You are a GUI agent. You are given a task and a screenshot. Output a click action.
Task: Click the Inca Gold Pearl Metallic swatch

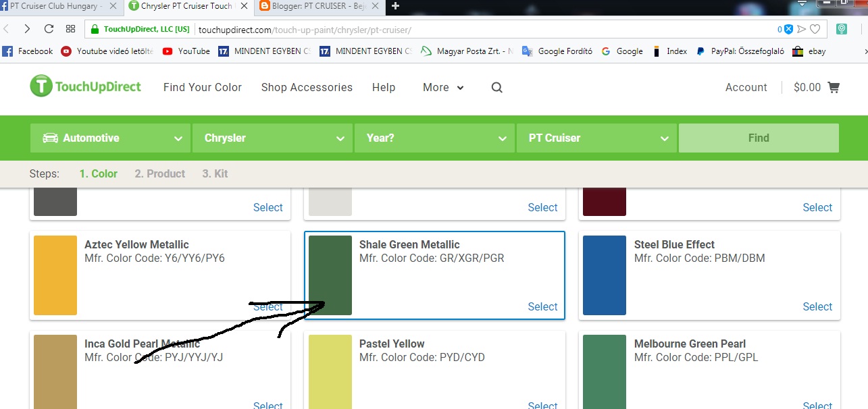pyautogui.click(x=55, y=371)
